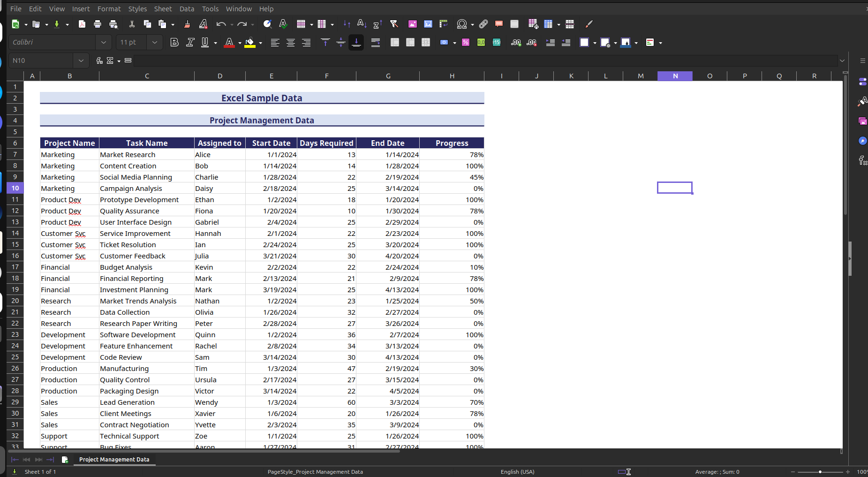This screenshot has width=868, height=477.
Task: Toggle Wrap Text
Action: click(376, 42)
